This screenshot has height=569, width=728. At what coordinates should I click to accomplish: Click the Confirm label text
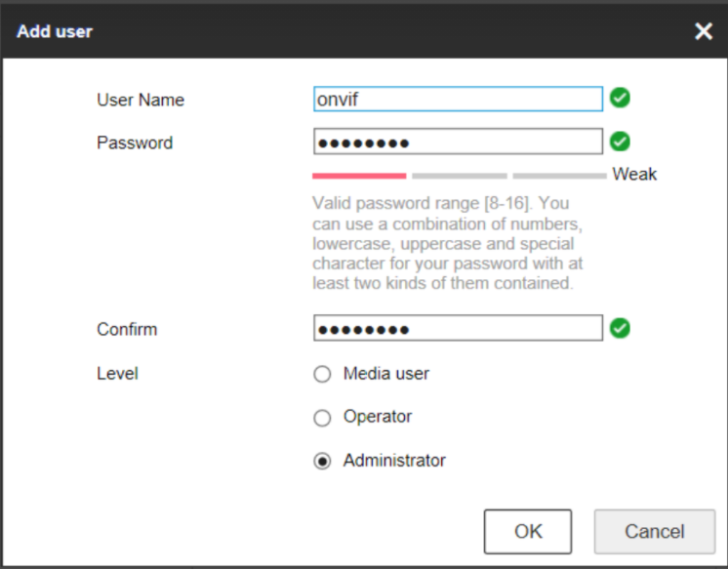pos(127,329)
